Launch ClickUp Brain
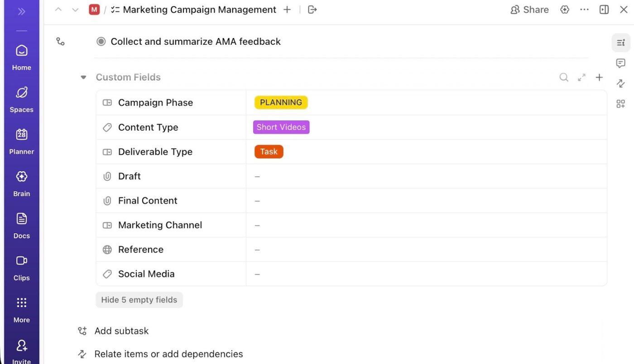The width and height of the screenshot is (634, 364). point(21,182)
